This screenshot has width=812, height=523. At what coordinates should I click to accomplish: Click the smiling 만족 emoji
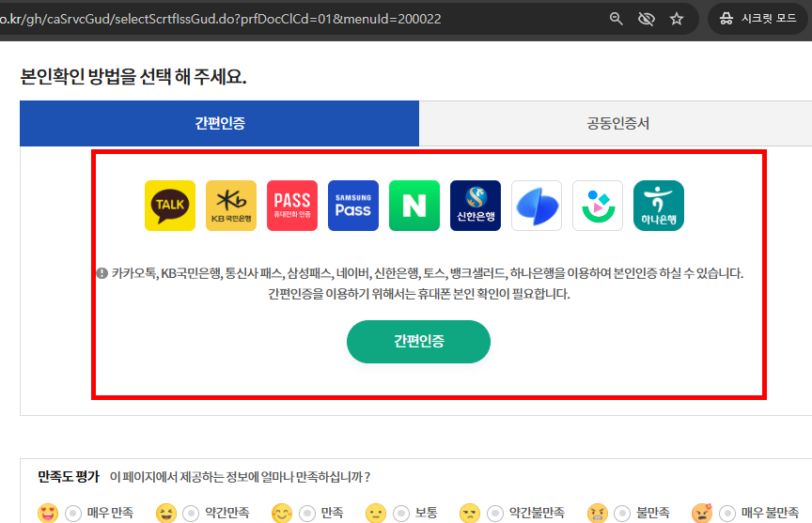point(282,514)
